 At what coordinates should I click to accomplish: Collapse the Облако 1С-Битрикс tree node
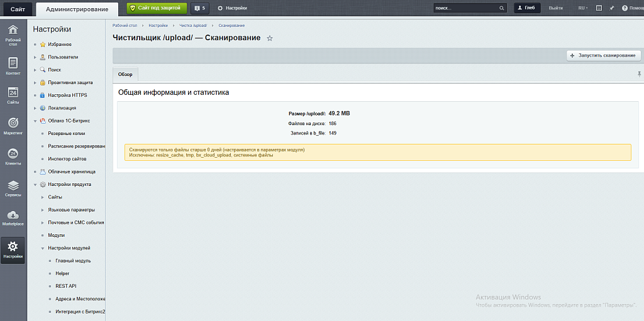click(35, 121)
